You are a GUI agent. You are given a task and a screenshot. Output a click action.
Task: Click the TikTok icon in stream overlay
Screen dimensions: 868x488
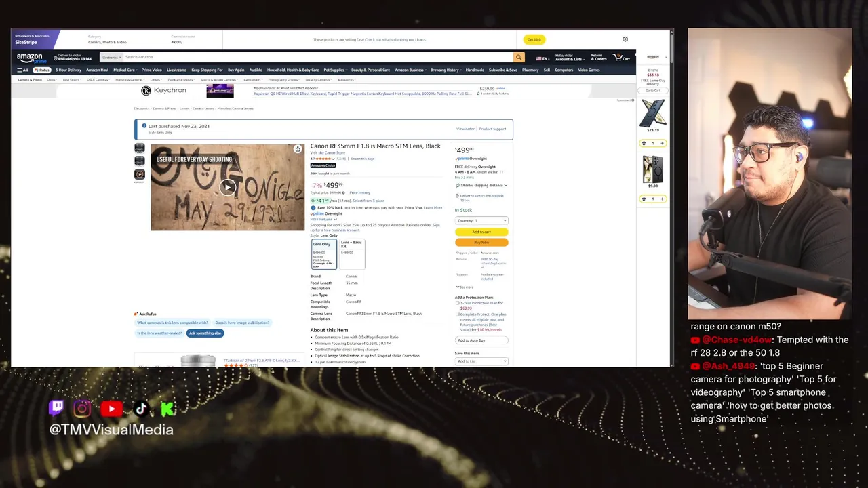pyautogui.click(x=141, y=408)
